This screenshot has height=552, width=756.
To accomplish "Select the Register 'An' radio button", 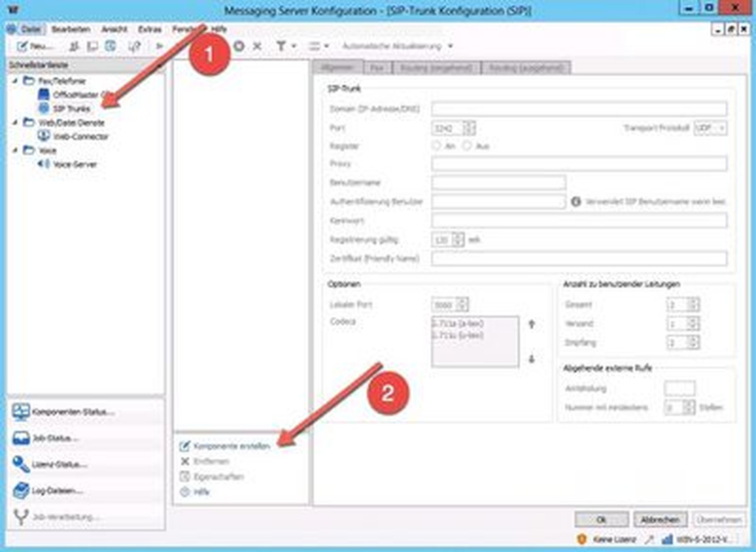I will (437, 146).
